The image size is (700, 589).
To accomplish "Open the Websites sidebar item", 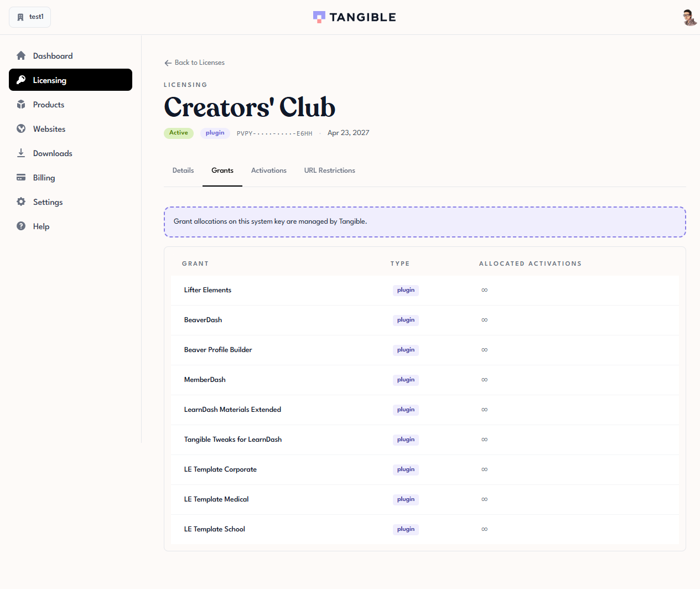I will pos(70,128).
